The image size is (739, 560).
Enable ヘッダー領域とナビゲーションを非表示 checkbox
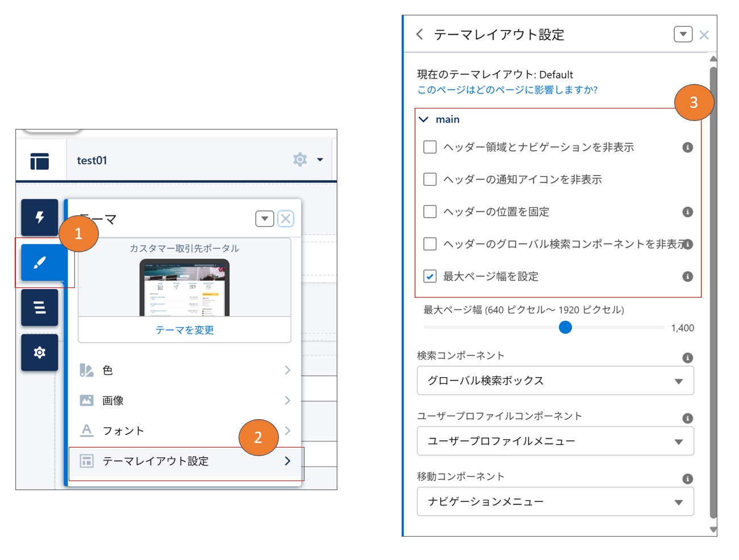pyautogui.click(x=430, y=147)
